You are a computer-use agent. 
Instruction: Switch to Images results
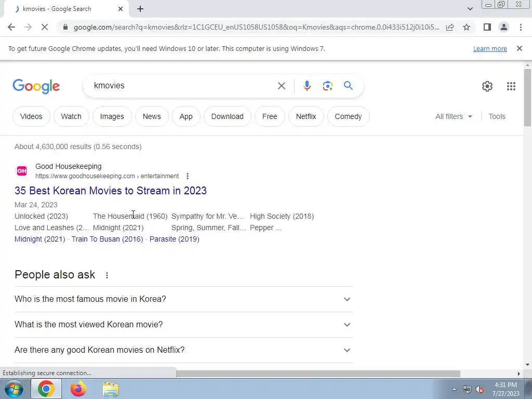[x=112, y=116]
